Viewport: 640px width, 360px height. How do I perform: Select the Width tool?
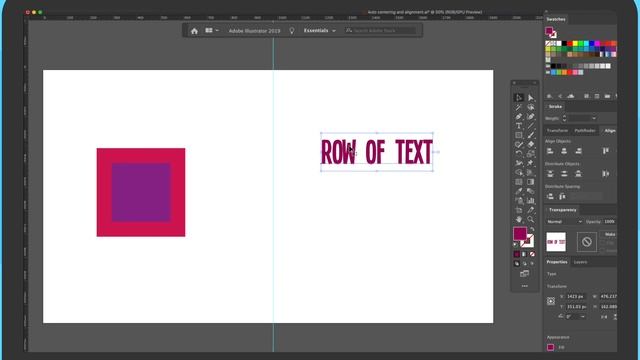[x=519, y=163]
